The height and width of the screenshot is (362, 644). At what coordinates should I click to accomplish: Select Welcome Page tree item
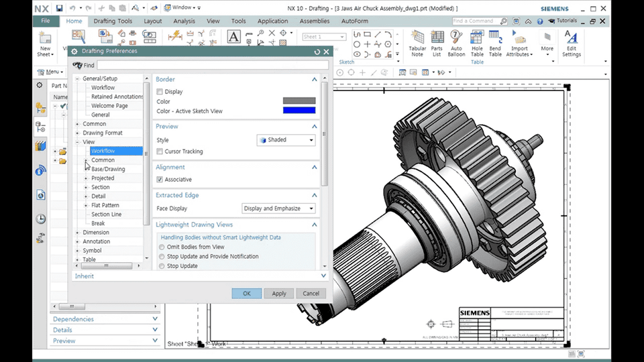click(x=109, y=105)
